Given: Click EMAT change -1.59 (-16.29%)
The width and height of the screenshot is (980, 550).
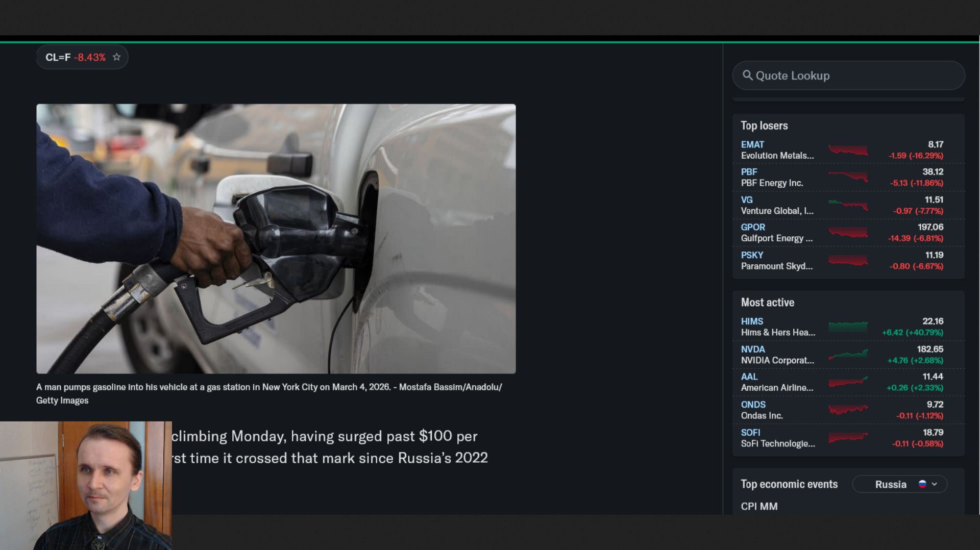Looking at the screenshot, I should [916, 156].
